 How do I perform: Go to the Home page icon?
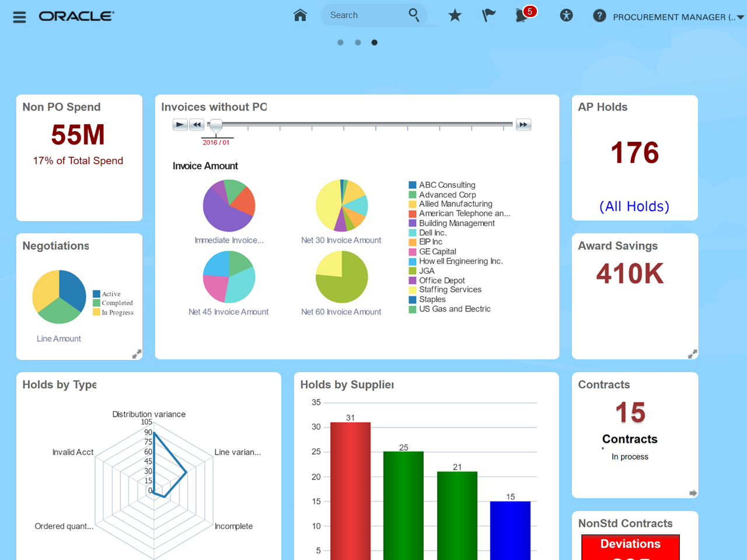click(300, 15)
